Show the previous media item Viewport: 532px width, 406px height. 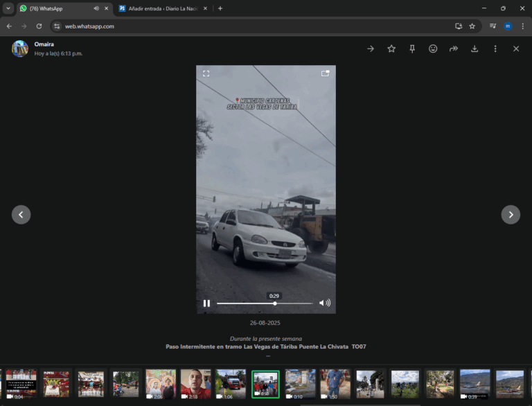point(21,215)
